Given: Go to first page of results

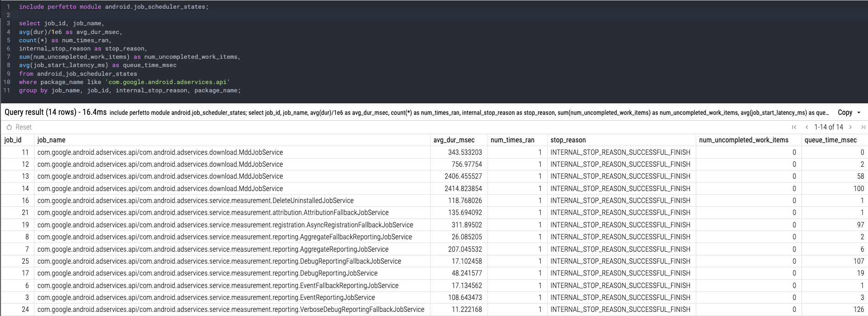Looking at the screenshot, I should 794,127.
